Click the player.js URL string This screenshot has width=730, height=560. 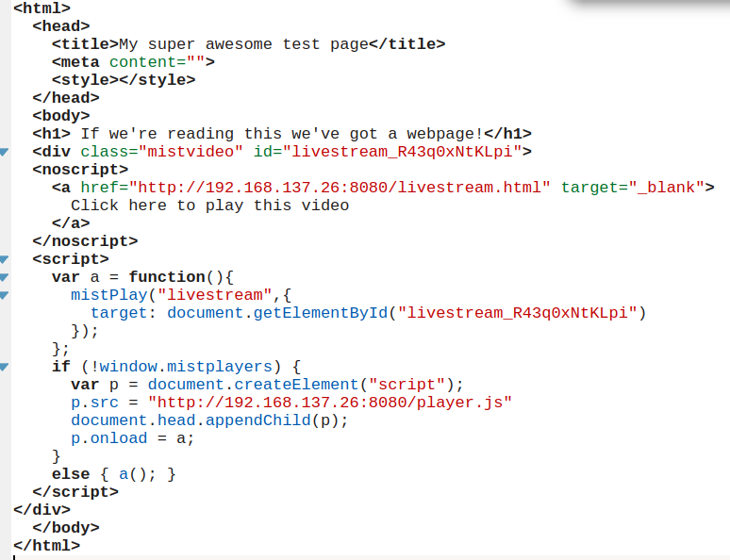coord(329,403)
